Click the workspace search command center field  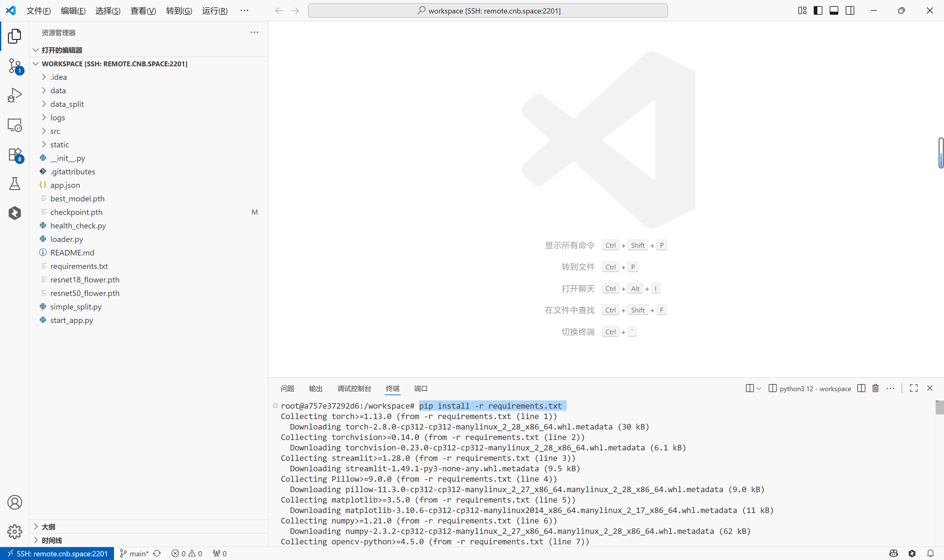click(487, 10)
